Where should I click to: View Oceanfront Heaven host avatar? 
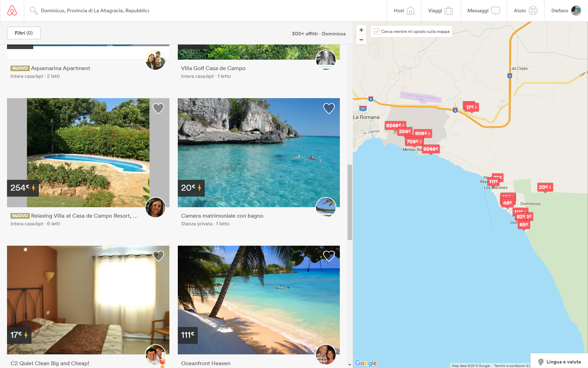tap(326, 355)
